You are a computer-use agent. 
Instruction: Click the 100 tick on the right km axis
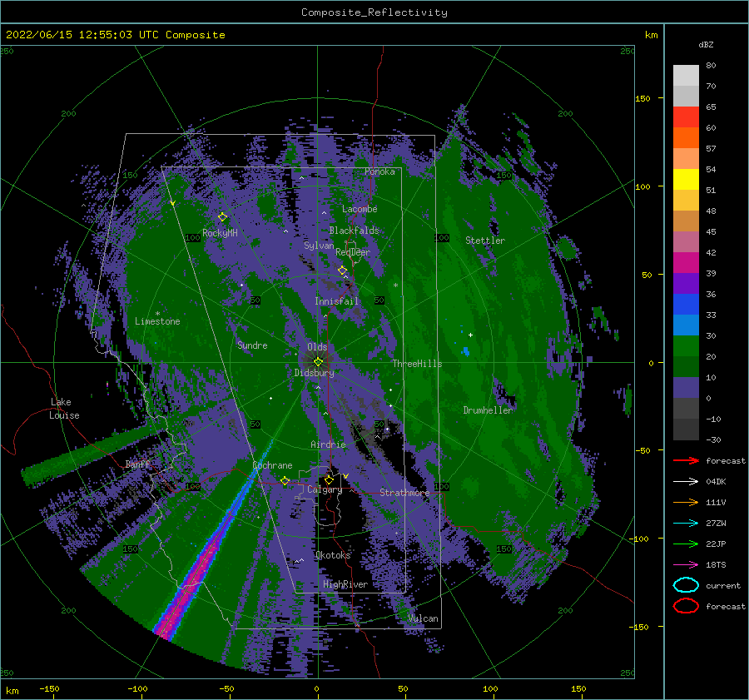tap(643, 186)
